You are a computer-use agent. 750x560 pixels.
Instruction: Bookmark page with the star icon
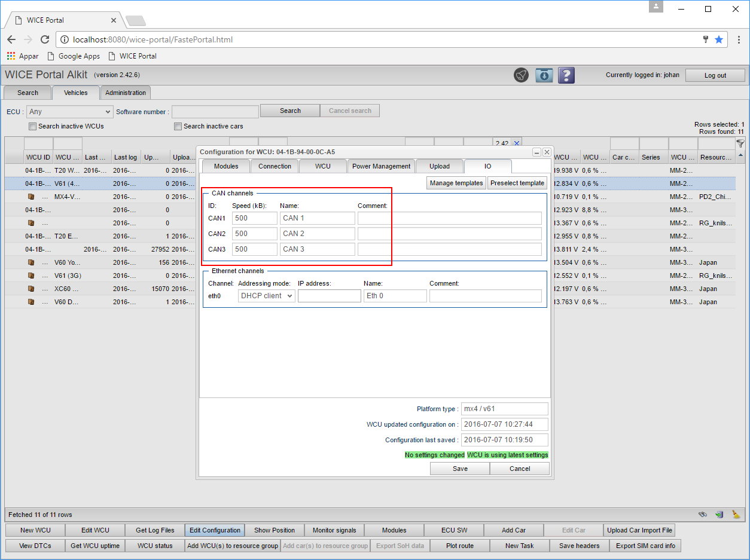pyautogui.click(x=719, y=39)
